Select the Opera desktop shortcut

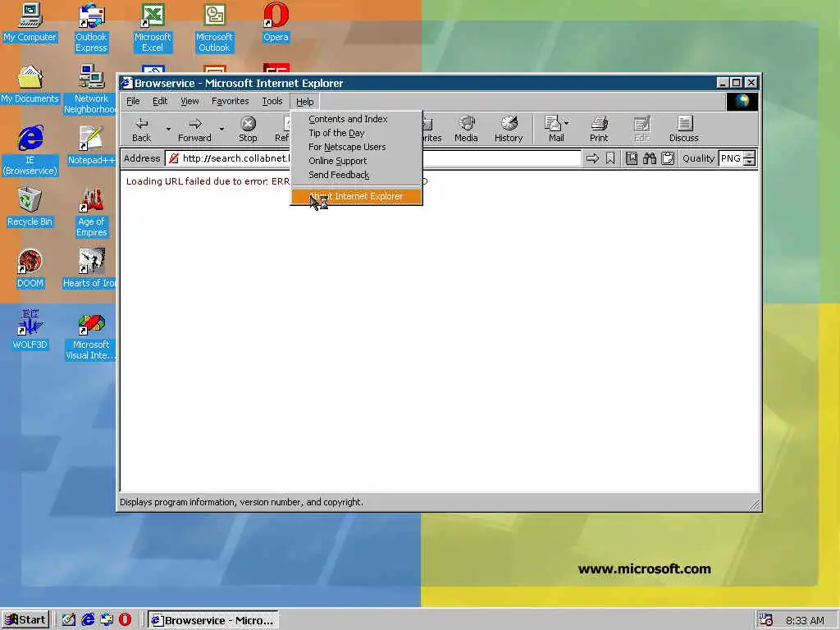(x=276, y=22)
